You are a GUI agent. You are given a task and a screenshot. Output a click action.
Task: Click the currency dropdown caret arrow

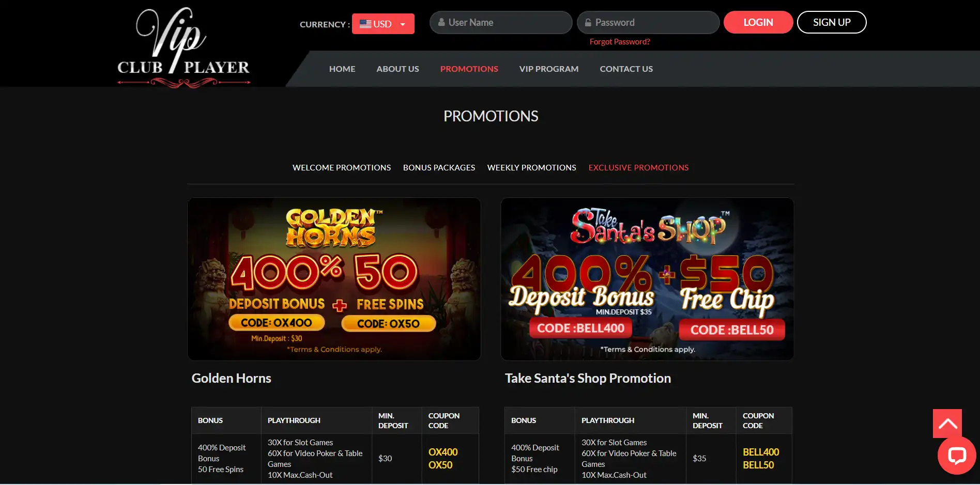click(403, 24)
